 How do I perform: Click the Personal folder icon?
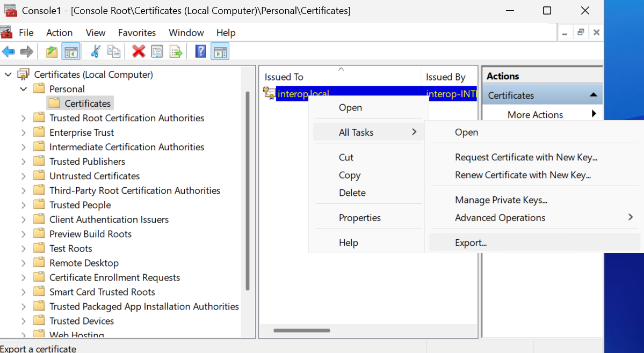[39, 89]
